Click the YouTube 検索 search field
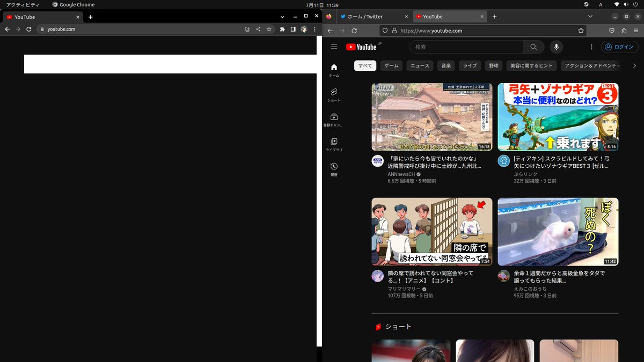The width and height of the screenshot is (644, 362). coord(467,47)
